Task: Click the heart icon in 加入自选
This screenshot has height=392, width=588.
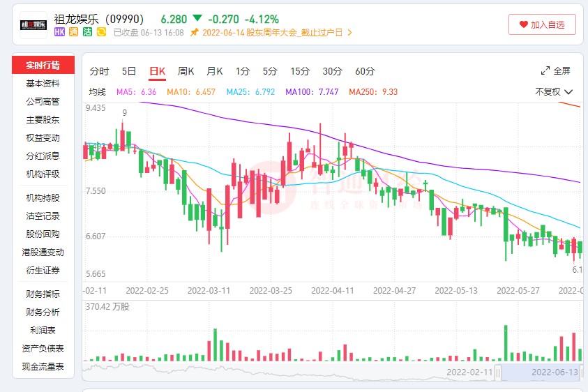Action: click(524, 24)
